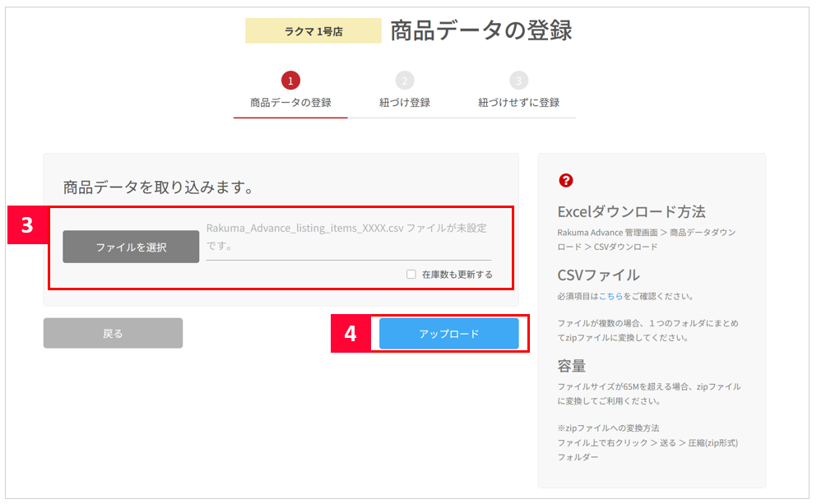This screenshot has width=817, height=504.
Task: Click the grey step 2 number circle
Action: point(404,80)
